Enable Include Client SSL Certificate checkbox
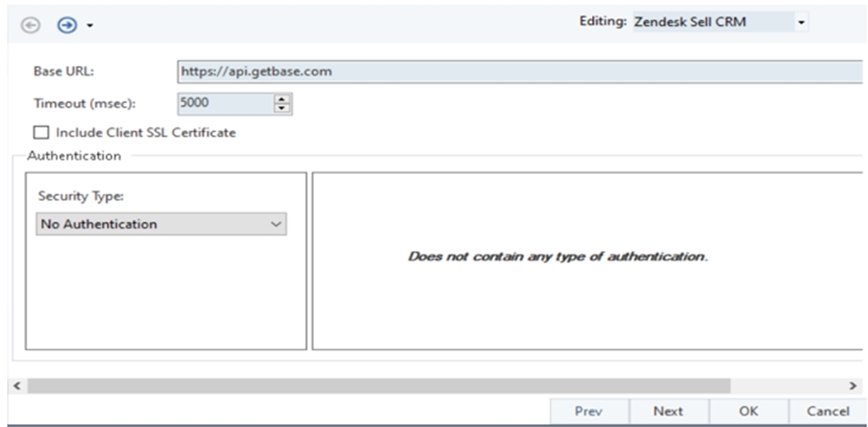The image size is (868, 427). tap(41, 133)
